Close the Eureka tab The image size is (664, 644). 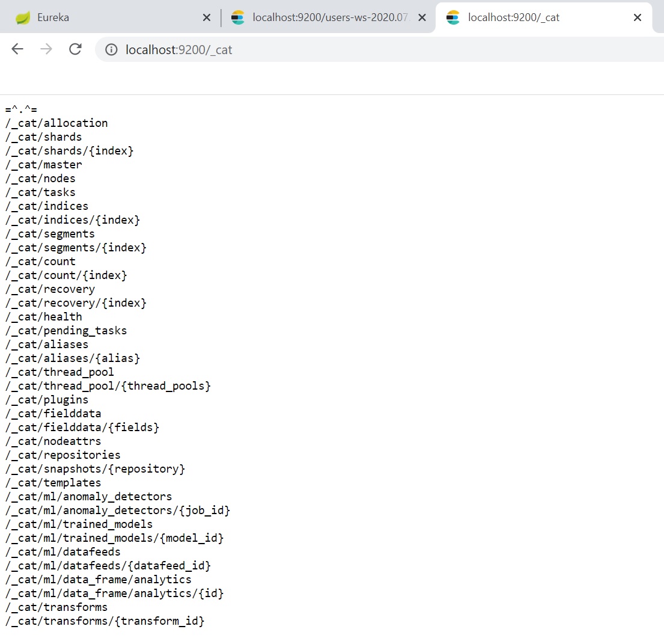tap(207, 18)
